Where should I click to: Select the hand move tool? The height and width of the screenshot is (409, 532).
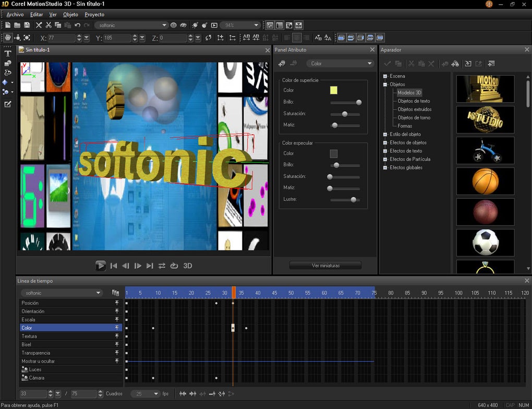pyautogui.click(x=7, y=38)
